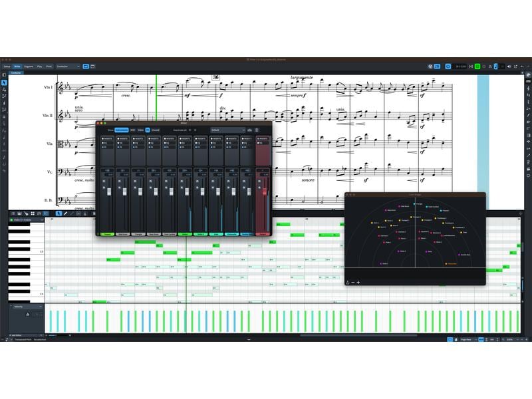Select the blue arrow tool in Key Editor toolbar
The height and width of the screenshot is (399, 532).
(59, 213)
